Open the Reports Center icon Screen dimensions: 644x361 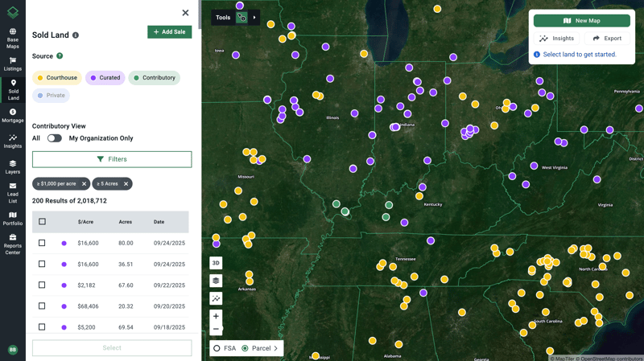click(13, 244)
